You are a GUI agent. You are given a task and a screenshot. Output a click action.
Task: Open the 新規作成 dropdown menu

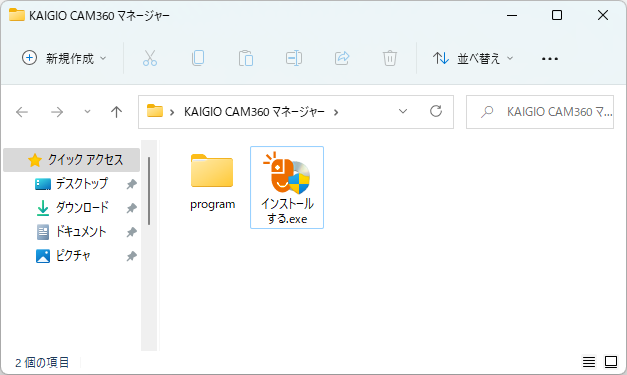pos(64,58)
